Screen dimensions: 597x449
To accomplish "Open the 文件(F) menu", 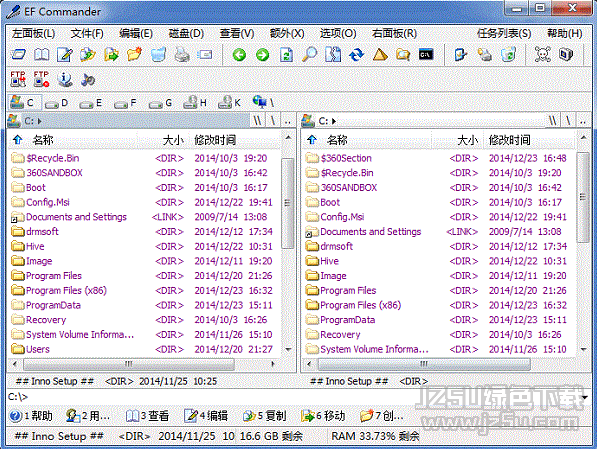I will [x=87, y=34].
